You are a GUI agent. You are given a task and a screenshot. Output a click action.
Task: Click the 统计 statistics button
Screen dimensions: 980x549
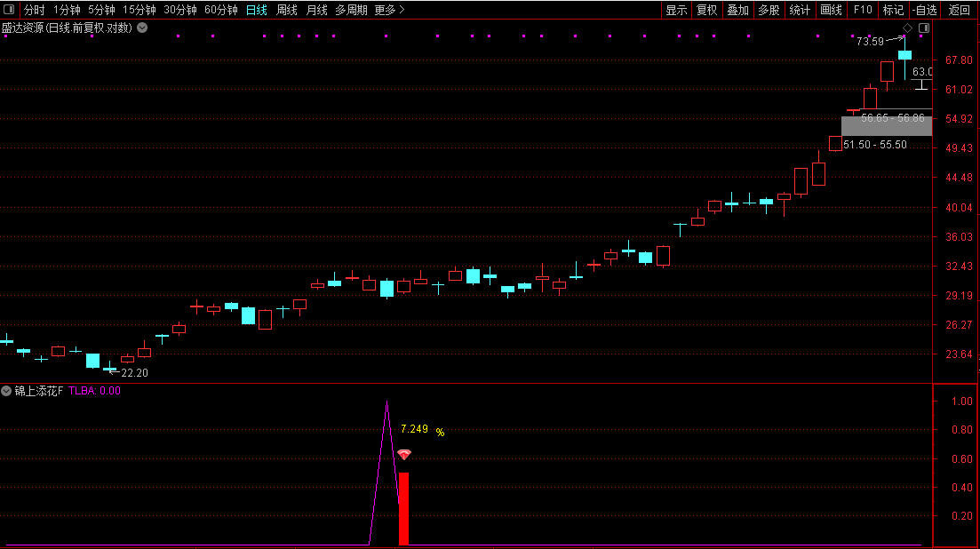coord(800,10)
